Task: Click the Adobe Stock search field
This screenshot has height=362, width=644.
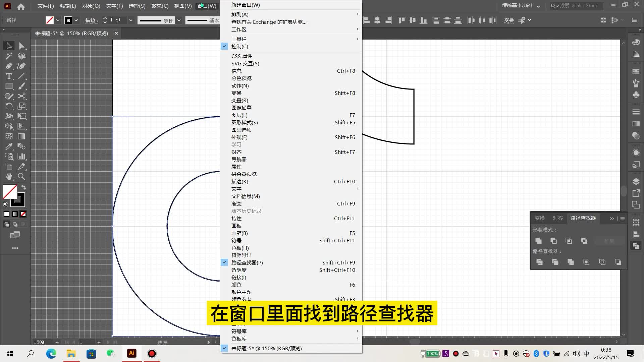Action: pyautogui.click(x=579, y=6)
